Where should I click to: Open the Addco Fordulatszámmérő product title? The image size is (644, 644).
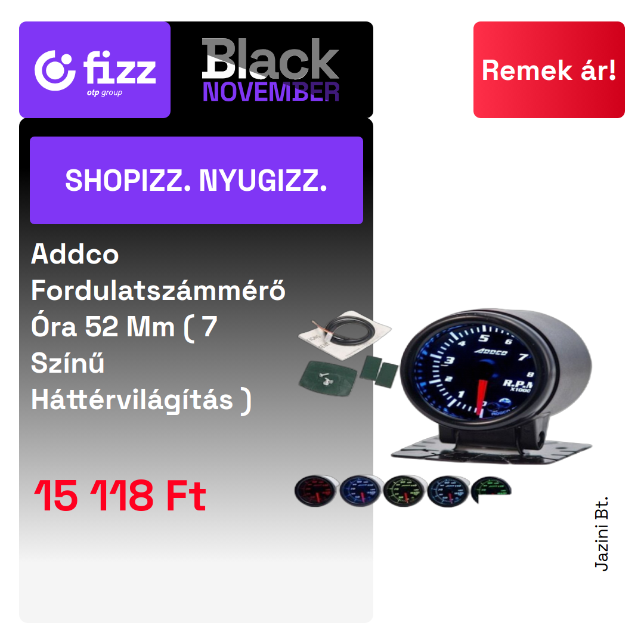[x=158, y=327]
